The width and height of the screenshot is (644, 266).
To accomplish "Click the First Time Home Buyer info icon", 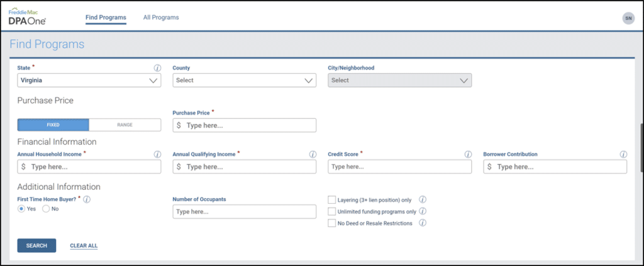I will coord(87,199).
